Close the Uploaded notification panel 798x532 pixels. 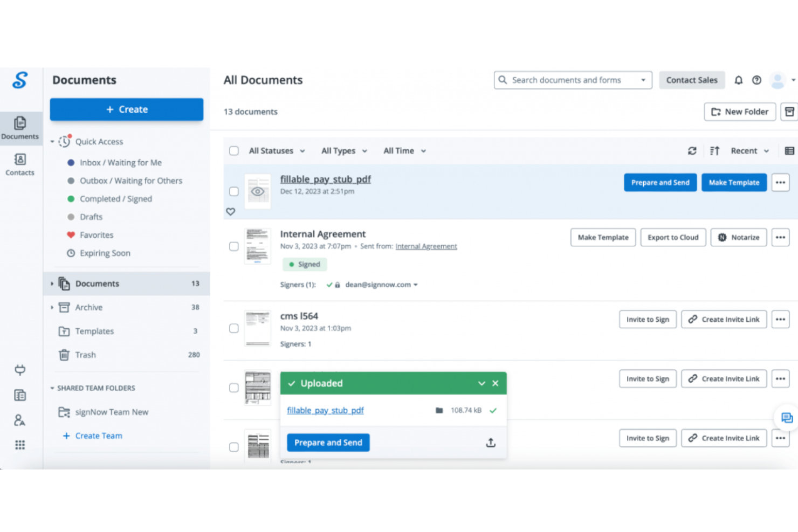tap(495, 383)
